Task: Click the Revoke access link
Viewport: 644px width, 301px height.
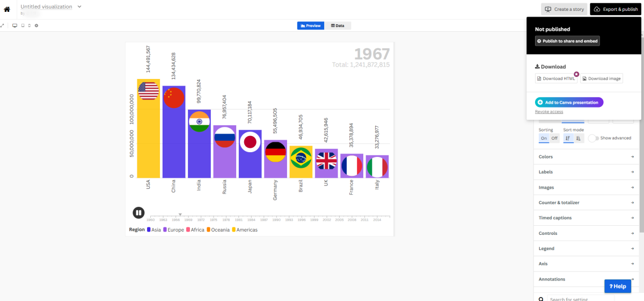Action: [x=549, y=112]
